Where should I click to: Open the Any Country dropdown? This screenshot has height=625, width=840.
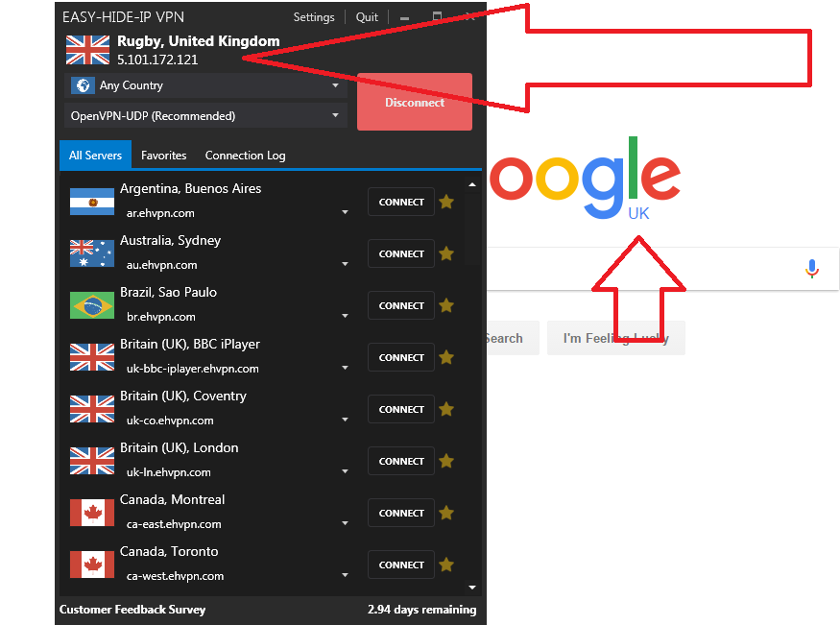[x=205, y=85]
